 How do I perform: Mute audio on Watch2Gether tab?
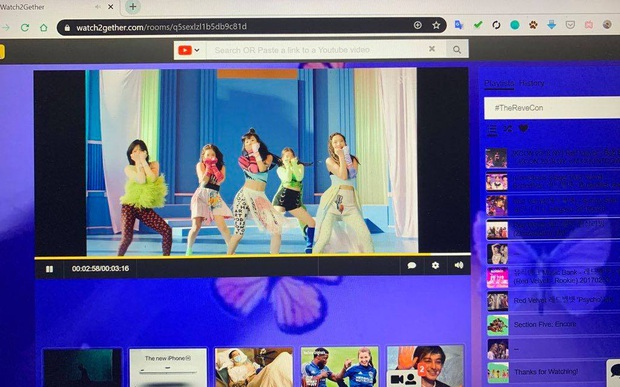tap(98, 7)
